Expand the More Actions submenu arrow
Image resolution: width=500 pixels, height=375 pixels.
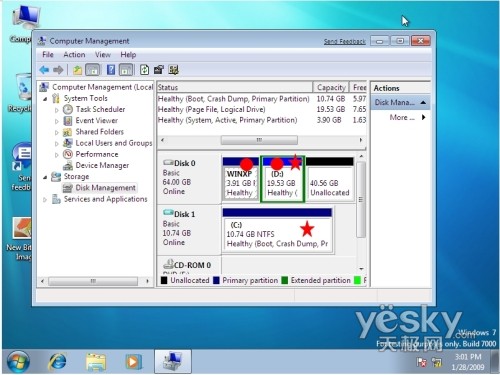[x=424, y=117]
